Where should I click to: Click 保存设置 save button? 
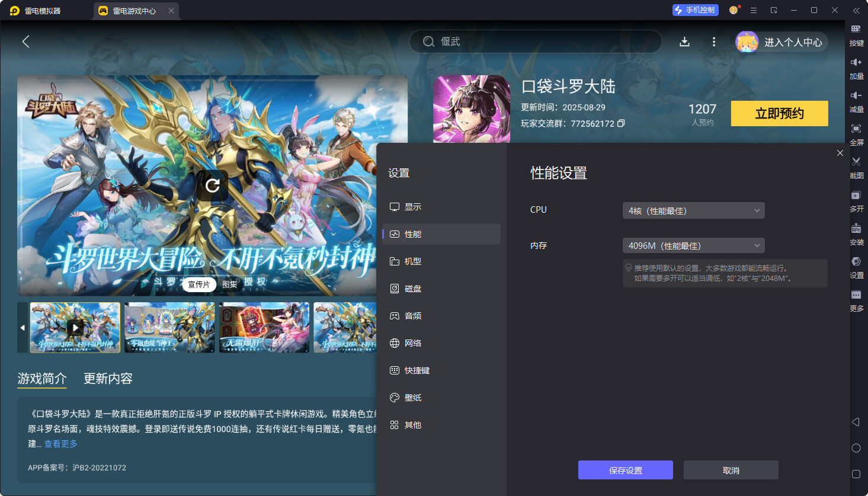coord(626,470)
